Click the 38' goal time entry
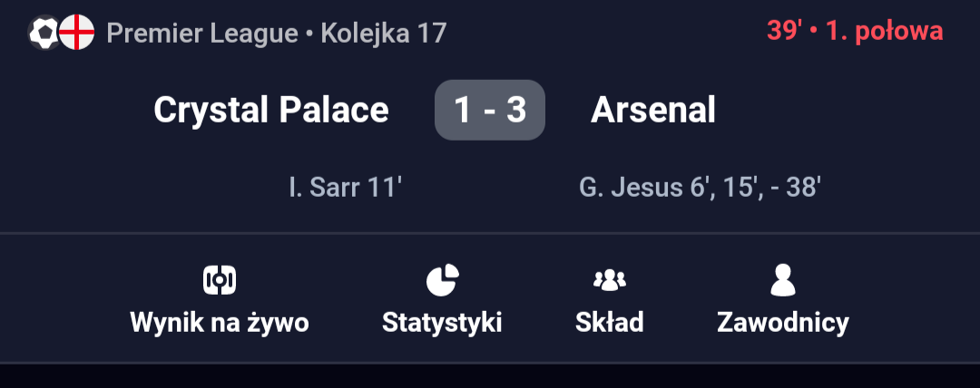 (803, 189)
